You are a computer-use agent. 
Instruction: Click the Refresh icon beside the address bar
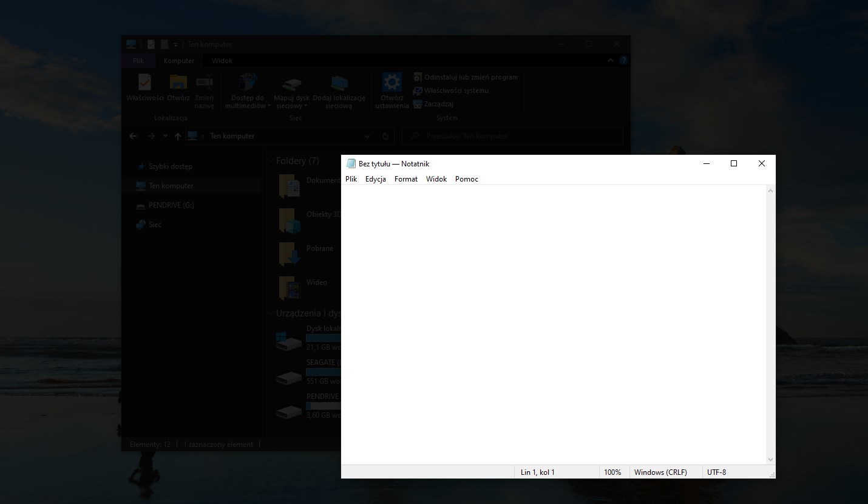[385, 136]
